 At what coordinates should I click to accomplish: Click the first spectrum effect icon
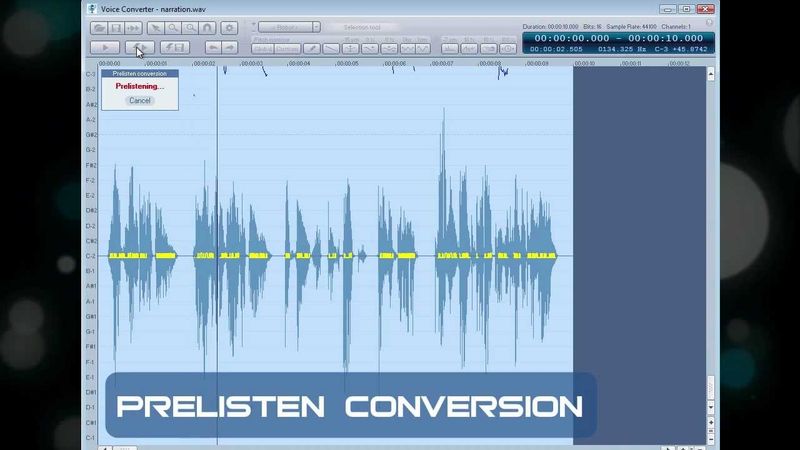[x=449, y=49]
